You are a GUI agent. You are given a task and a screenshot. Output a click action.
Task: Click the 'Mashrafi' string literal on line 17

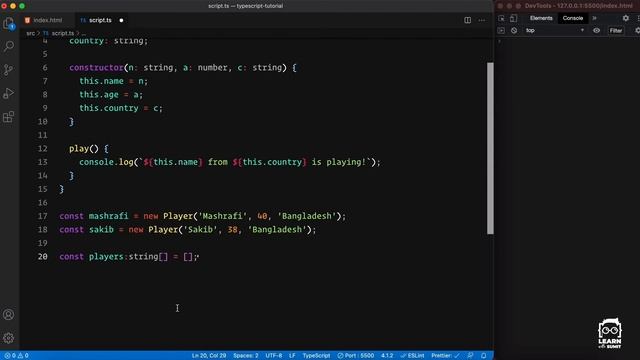click(x=222, y=216)
